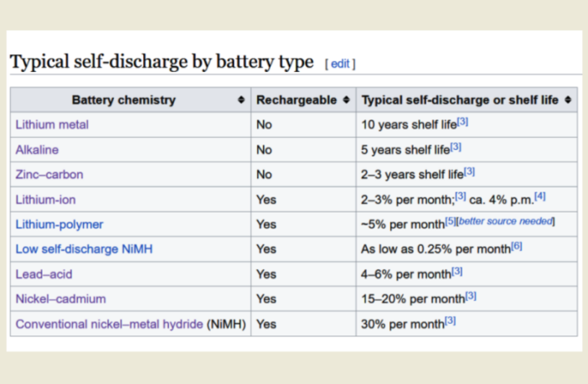Follow citation [3] after 2–3 years shelf life
Viewport: 588px width, 384px height.
470,172
